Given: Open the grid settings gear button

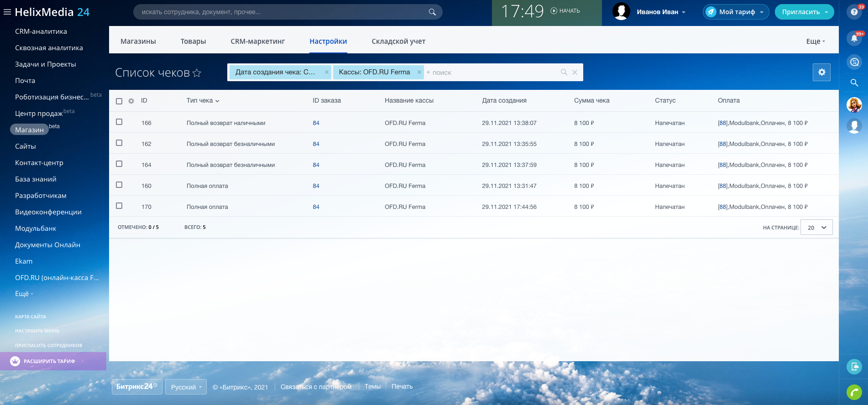Looking at the screenshot, I should click(x=821, y=72).
